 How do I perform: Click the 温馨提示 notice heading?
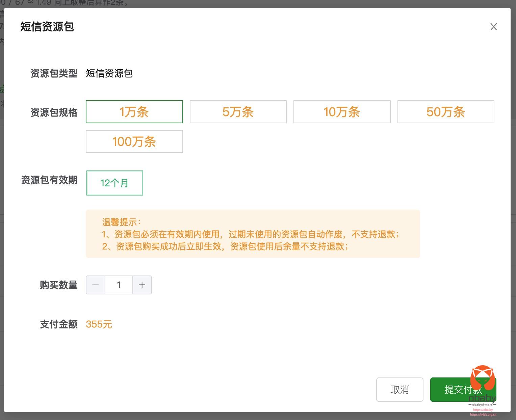tap(121, 222)
